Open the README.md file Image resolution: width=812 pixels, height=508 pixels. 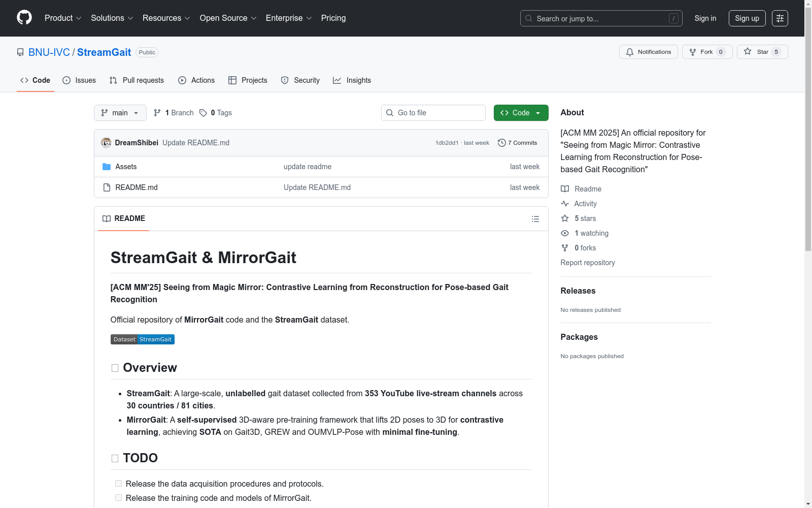(x=137, y=187)
